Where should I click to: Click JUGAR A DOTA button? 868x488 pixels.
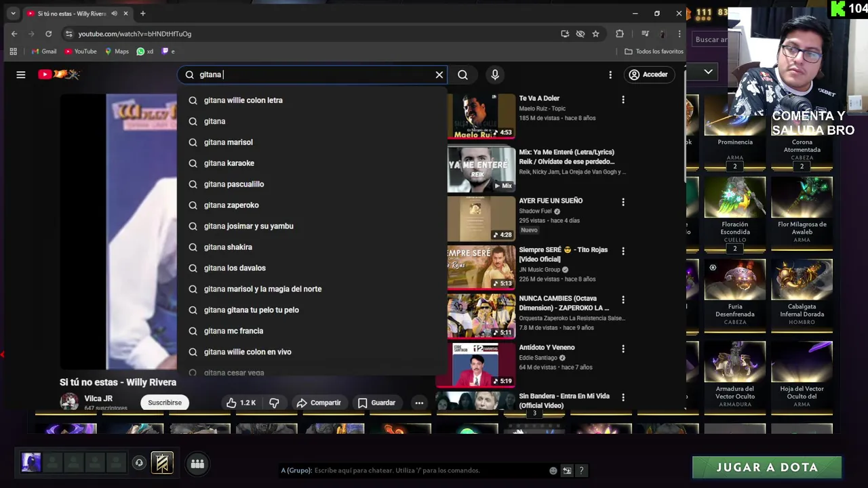[x=767, y=467]
